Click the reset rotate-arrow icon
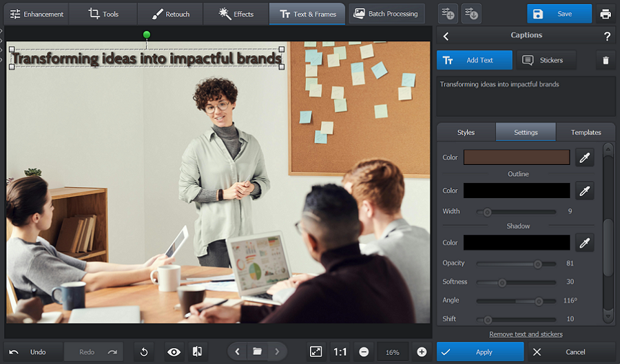 coord(144,352)
